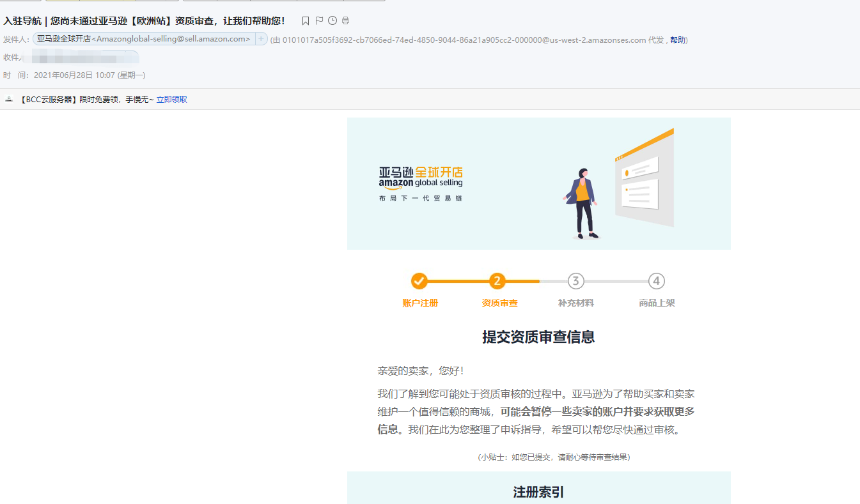Flag the email using the flag icon
Viewport: 860px width, 504px height.
[319, 21]
